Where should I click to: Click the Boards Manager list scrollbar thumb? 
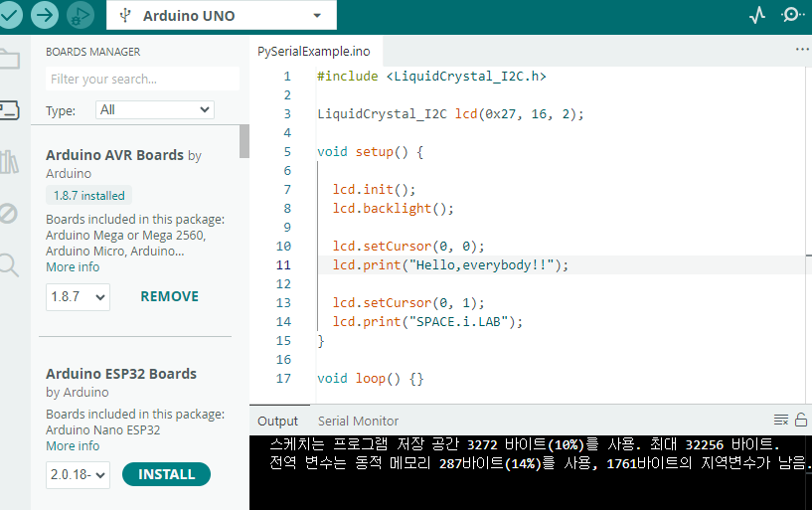[x=244, y=141]
